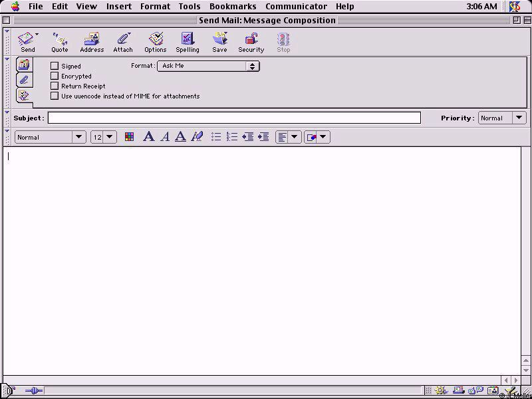Open the application switcher icon in menu bar
The width and height of the screenshot is (532, 399).
tap(515, 7)
